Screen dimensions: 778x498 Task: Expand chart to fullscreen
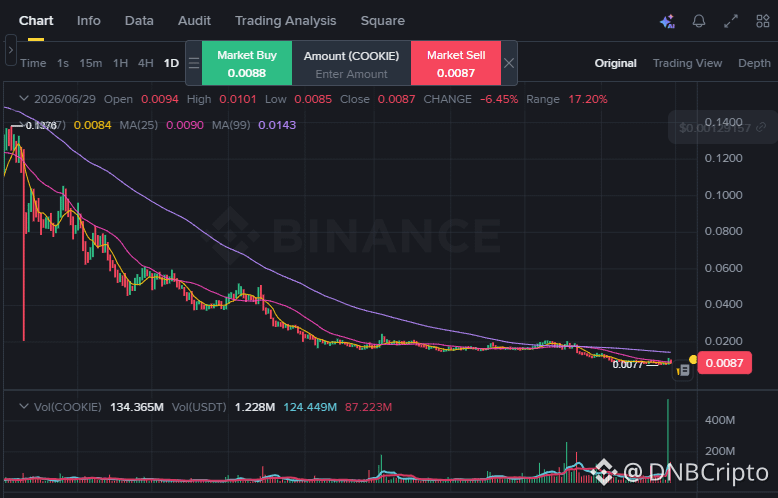point(731,21)
